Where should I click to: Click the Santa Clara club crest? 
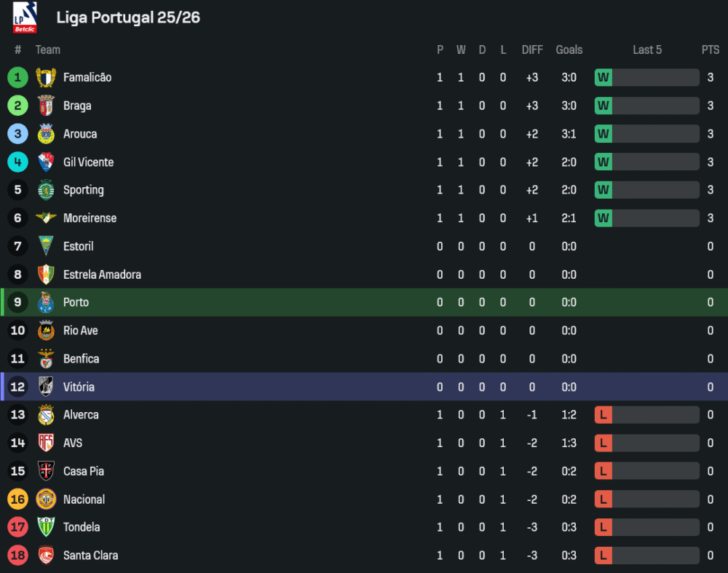coord(46,556)
